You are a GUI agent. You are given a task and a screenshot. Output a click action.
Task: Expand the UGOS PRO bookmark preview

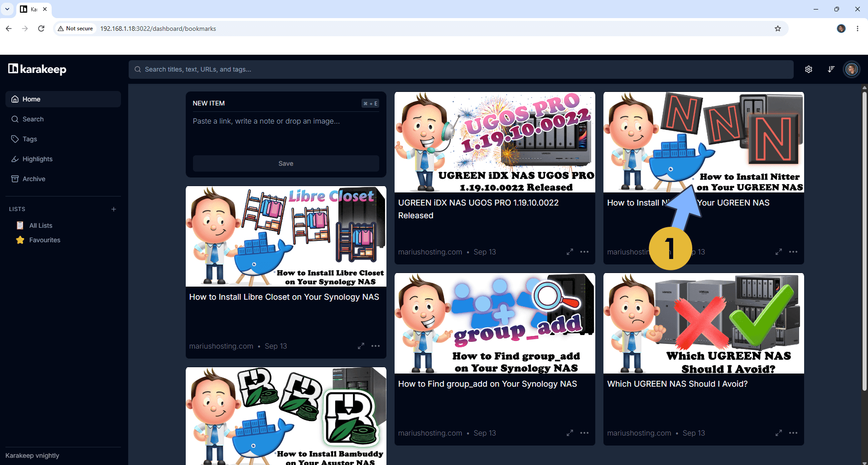[x=570, y=252]
